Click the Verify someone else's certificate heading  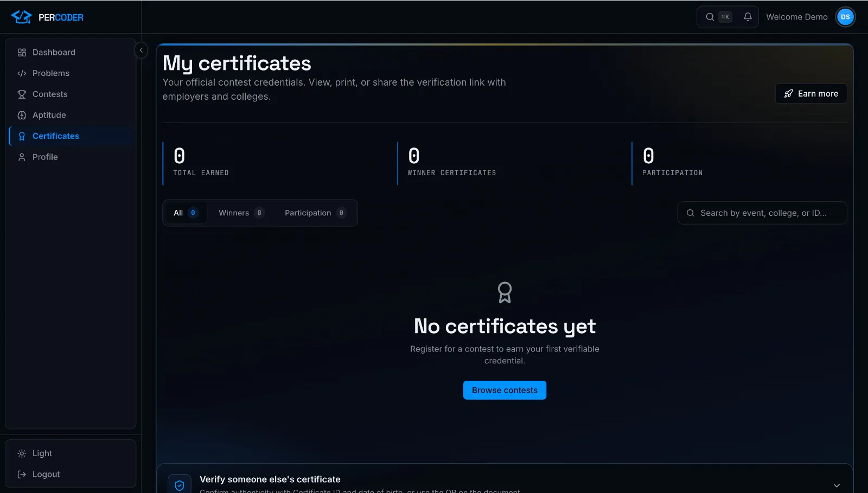270,479
